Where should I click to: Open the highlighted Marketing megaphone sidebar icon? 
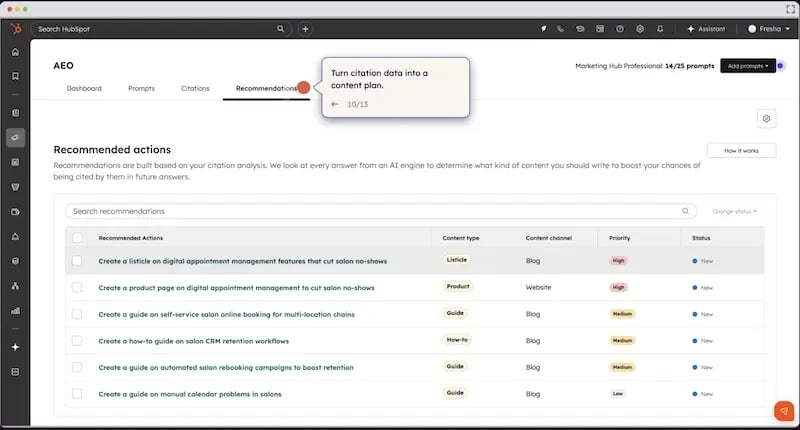point(15,138)
